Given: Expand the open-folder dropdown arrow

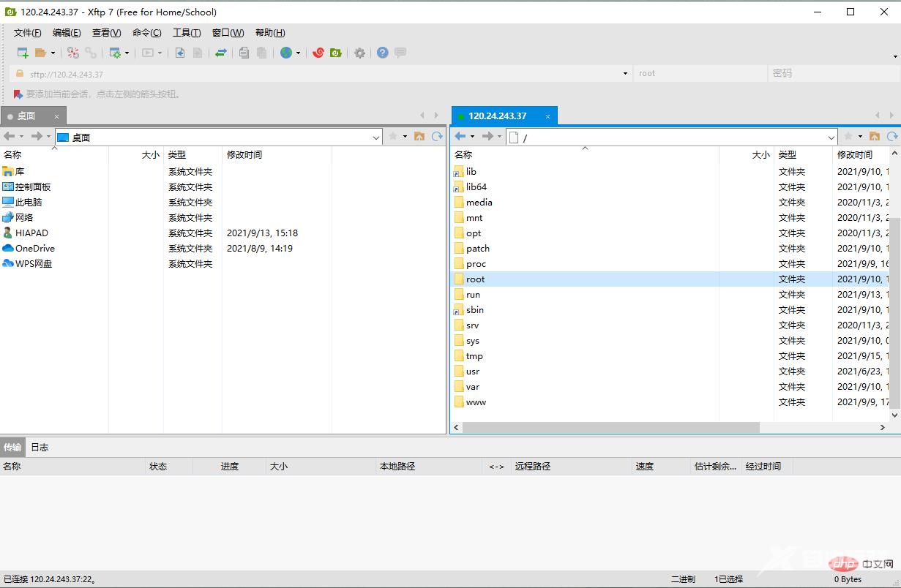Looking at the screenshot, I should (53, 52).
